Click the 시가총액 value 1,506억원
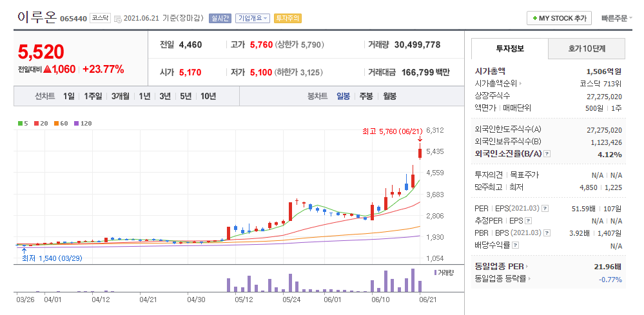Viewport: 644px width, 315px height. coord(604,72)
